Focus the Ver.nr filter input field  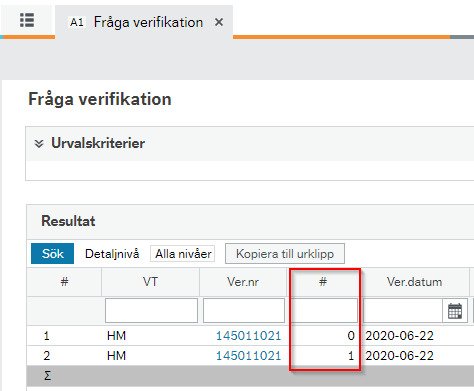coord(244,311)
